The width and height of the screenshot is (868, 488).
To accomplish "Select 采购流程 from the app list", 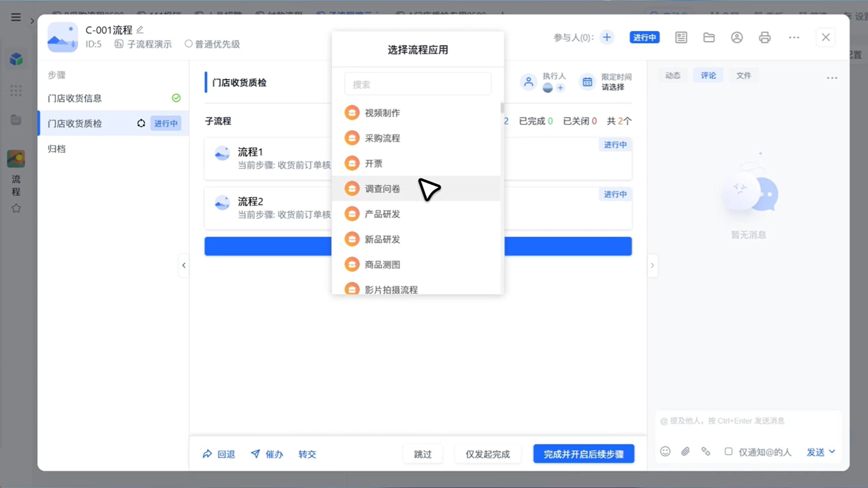I will click(416, 138).
